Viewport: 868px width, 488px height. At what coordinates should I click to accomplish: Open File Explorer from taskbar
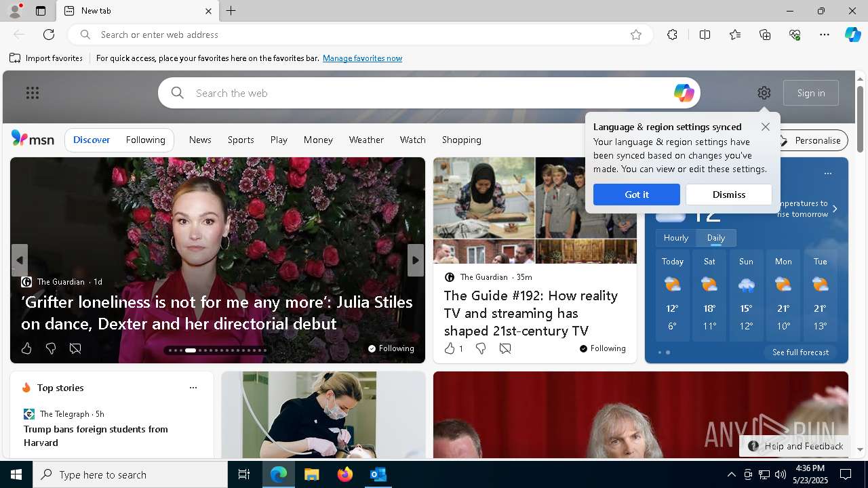[x=311, y=474]
